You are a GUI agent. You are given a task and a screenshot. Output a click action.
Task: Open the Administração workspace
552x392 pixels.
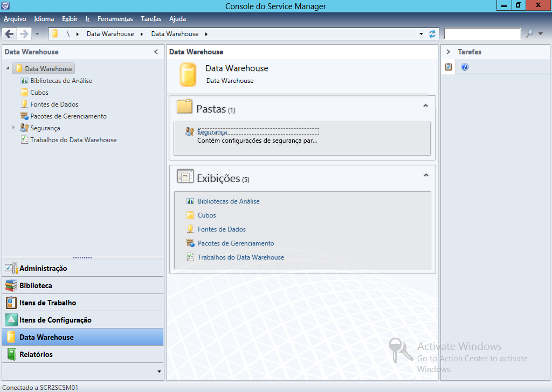pos(82,268)
